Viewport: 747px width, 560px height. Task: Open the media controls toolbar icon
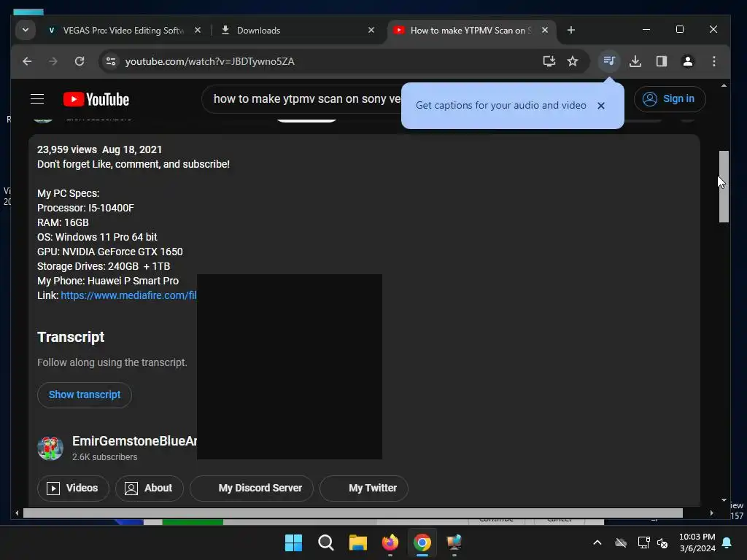click(609, 61)
